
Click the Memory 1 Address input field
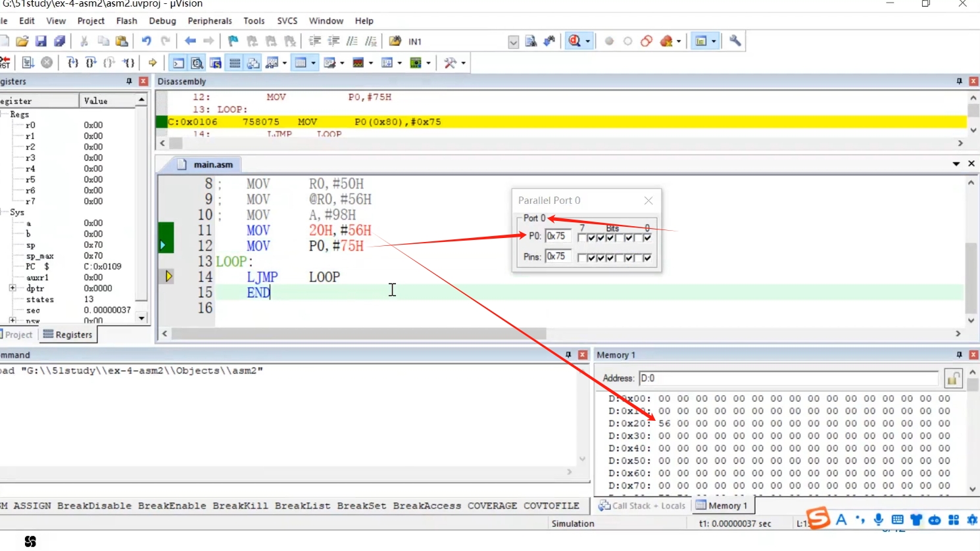[788, 378]
